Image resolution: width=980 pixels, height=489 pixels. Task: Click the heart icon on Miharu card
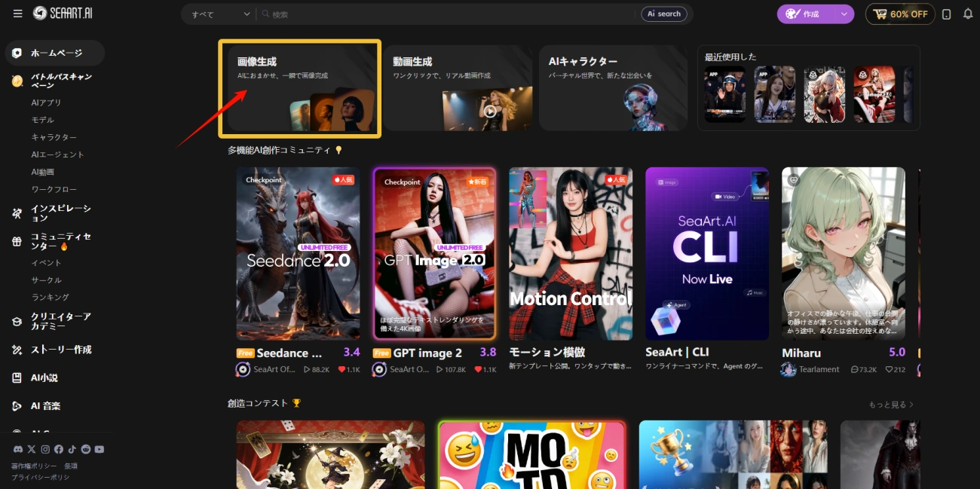click(794, 180)
